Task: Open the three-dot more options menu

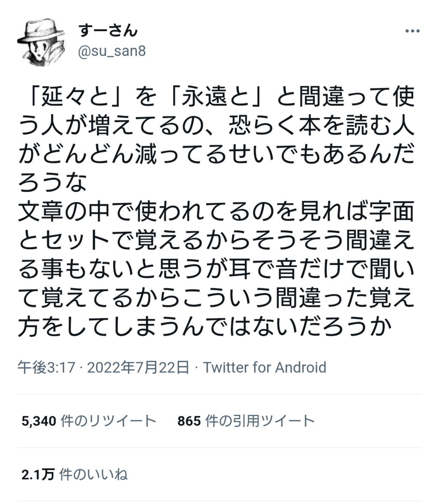Action: [412, 31]
